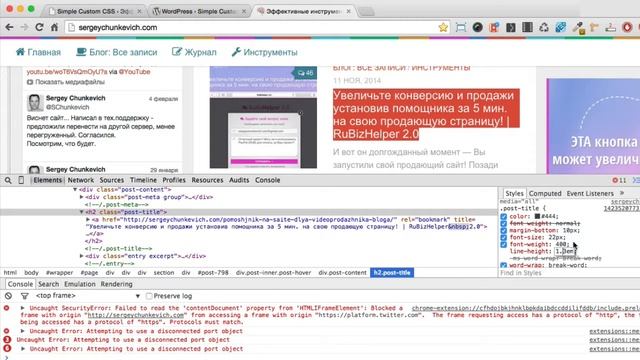Open Инструменты menu link

click(264, 52)
